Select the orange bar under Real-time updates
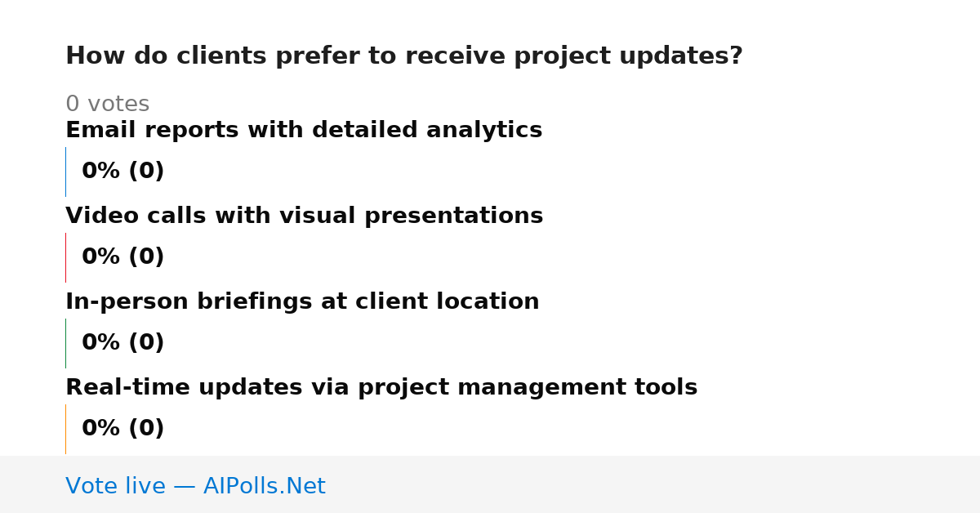The height and width of the screenshot is (513, 980). click(x=65, y=429)
